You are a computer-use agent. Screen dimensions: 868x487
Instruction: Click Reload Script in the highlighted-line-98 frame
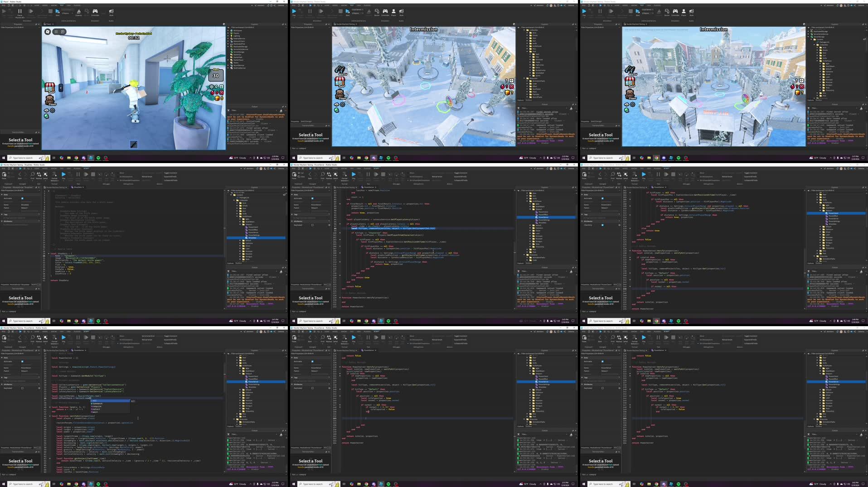coord(437,177)
